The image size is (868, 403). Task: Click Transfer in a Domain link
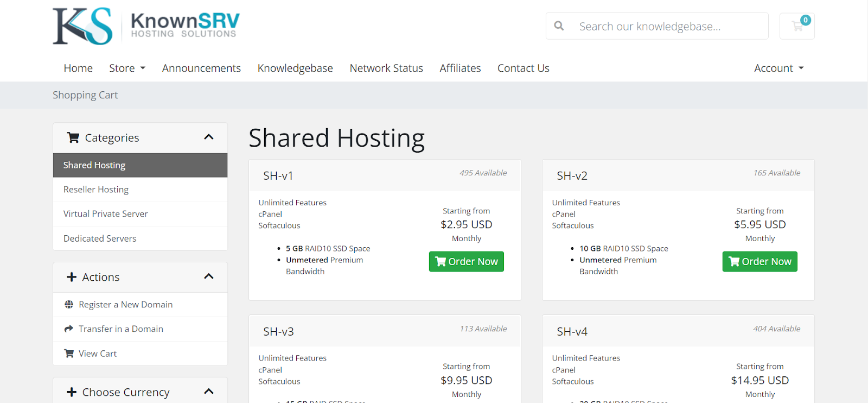tap(121, 329)
